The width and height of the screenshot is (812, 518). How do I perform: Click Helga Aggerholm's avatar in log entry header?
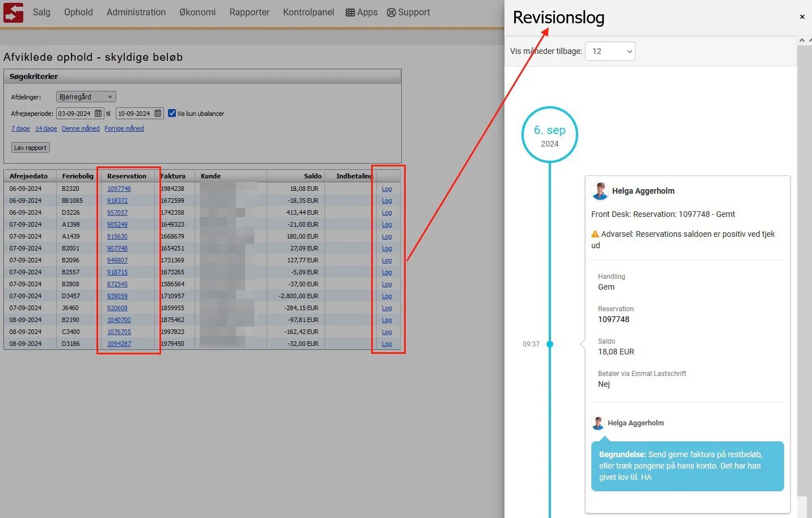pyautogui.click(x=600, y=191)
